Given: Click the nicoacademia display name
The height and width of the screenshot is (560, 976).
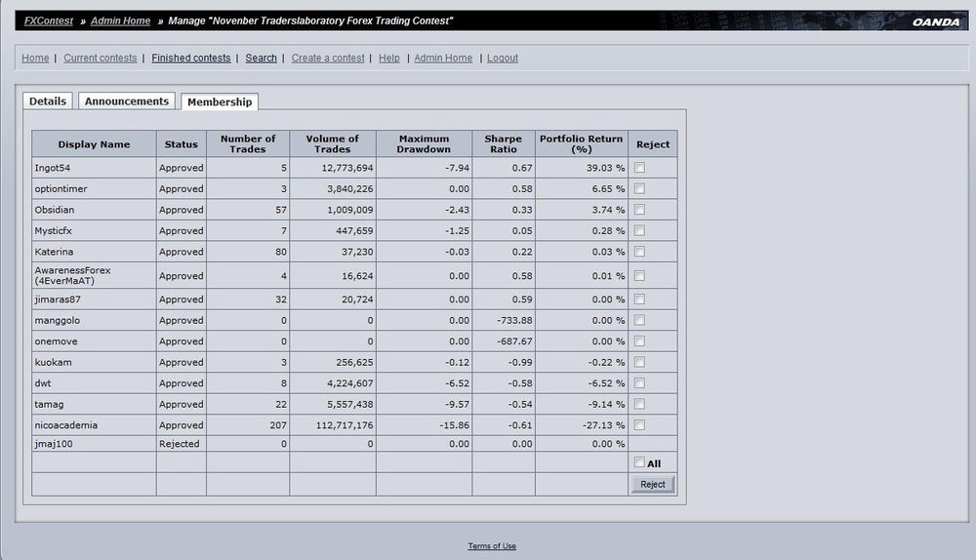Looking at the screenshot, I should pos(66,425).
